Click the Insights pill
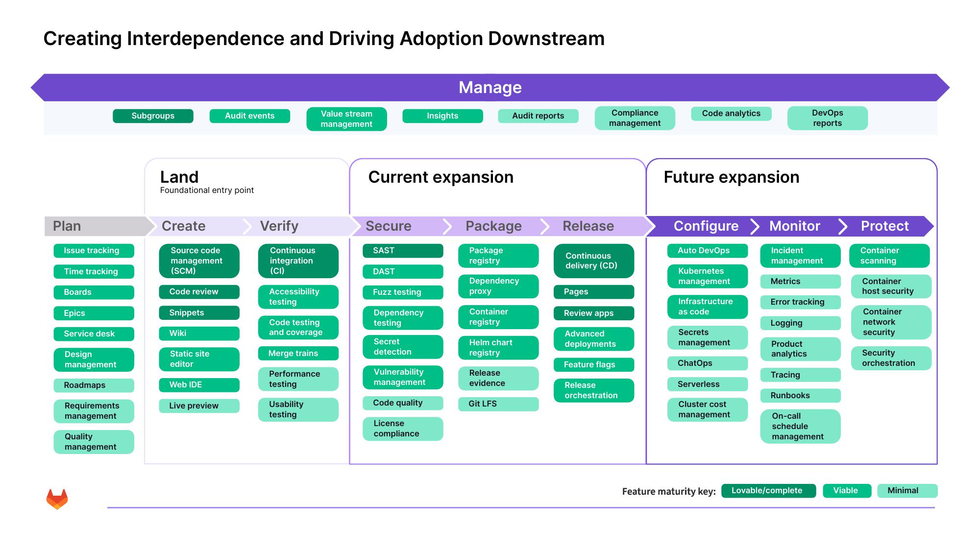Screen dimensions: 980x551 [442, 116]
